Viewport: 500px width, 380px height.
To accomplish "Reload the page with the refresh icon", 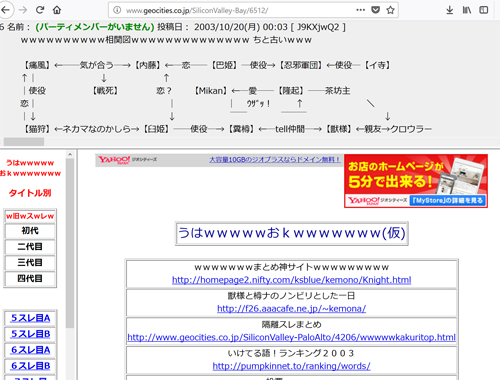I will [x=40, y=10].
